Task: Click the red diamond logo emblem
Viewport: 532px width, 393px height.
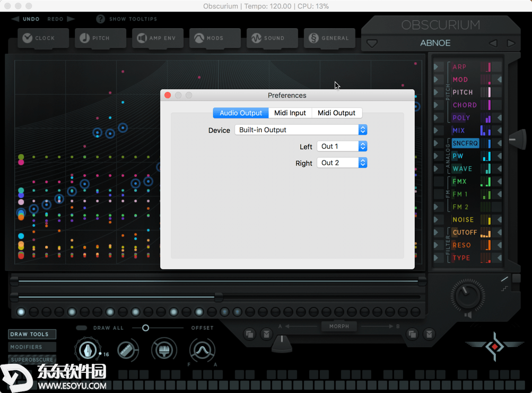Action: click(495, 346)
